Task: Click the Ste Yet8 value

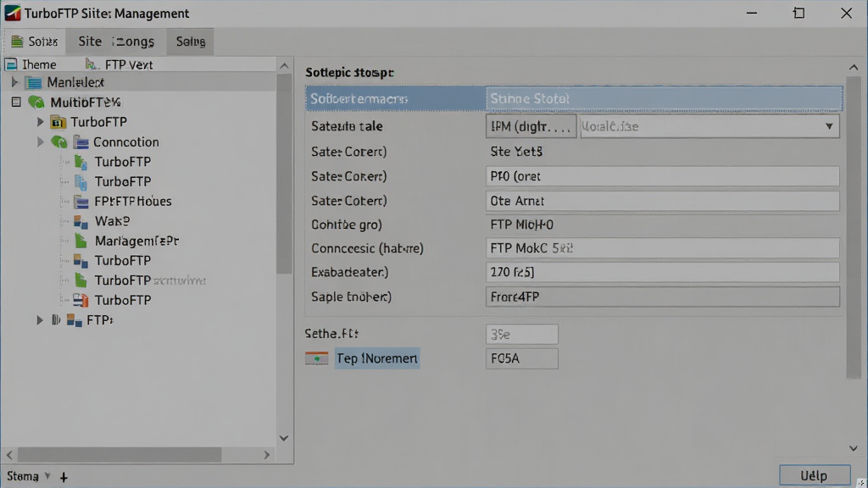Action: [516, 152]
